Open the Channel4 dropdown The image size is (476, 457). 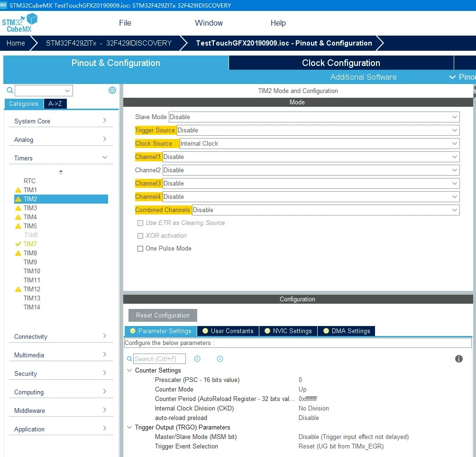tap(311, 197)
